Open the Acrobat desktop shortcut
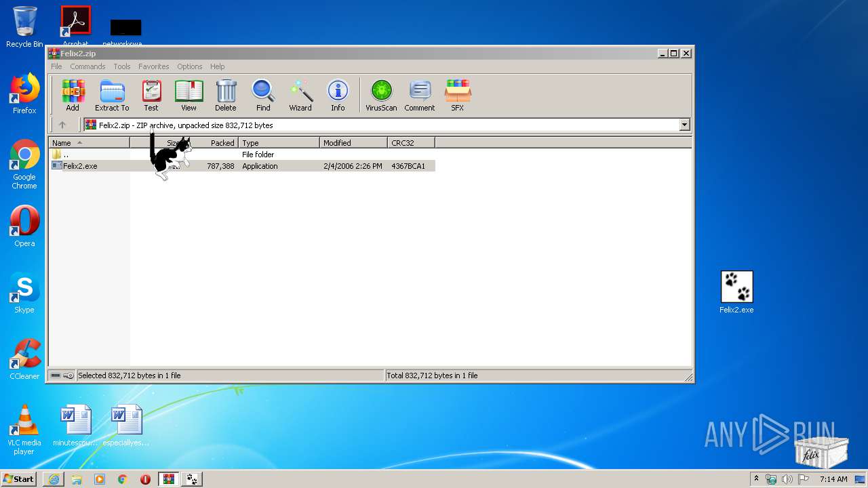 [x=75, y=26]
